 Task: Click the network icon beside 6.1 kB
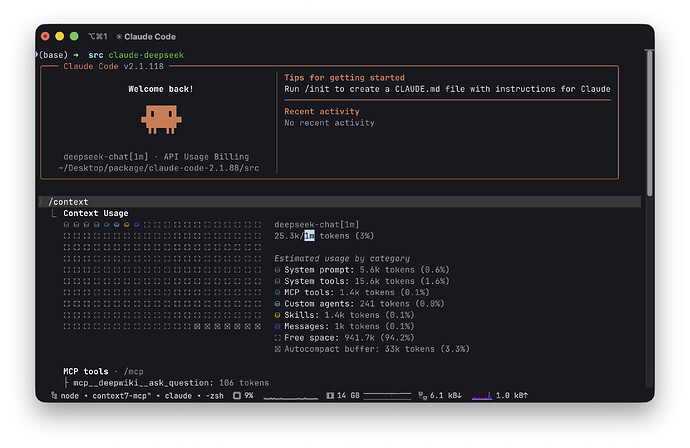(x=422, y=395)
